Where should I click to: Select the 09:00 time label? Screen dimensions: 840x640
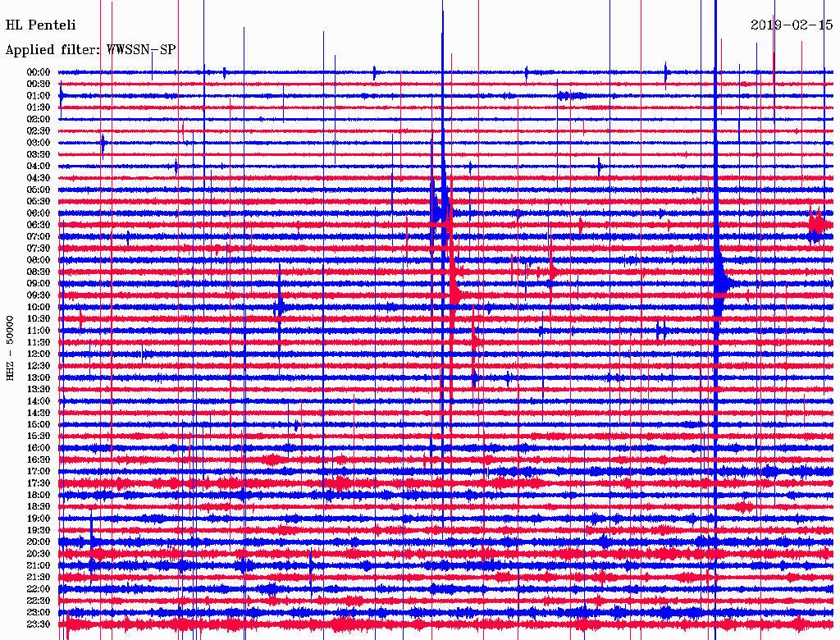click(39, 284)
